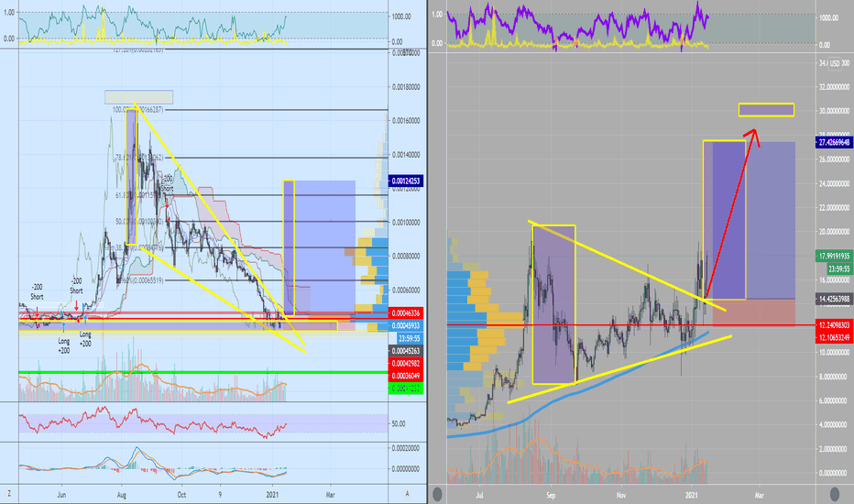The height and width of the screenshot is (504, 854).
Task: Toggle the A auto-scale button on left chart
Action: pyautogui.click(x=407, y=494)
